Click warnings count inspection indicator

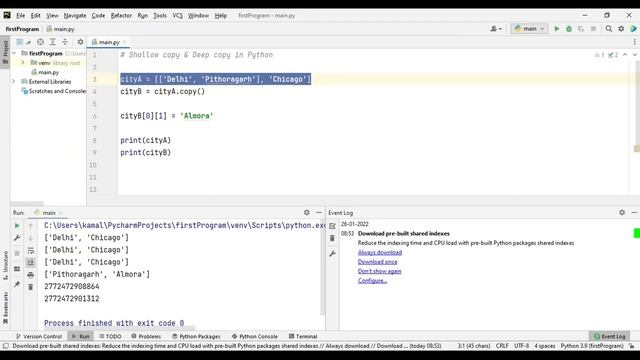[599, 55]
